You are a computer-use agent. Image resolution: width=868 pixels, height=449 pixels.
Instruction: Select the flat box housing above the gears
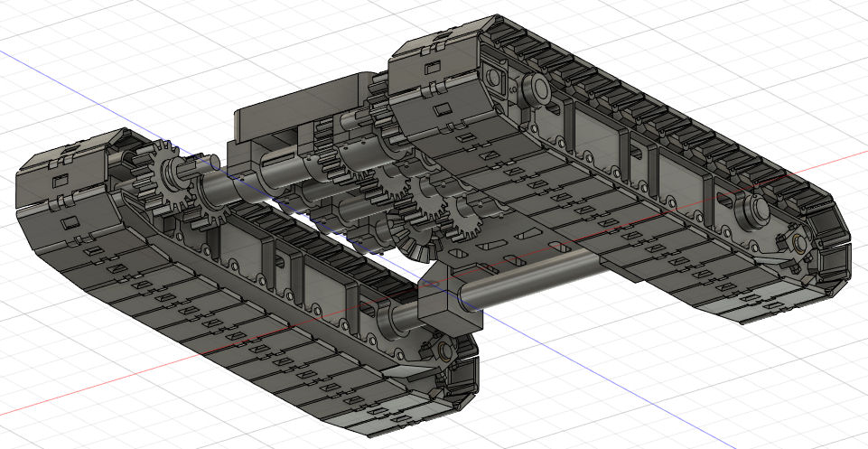point(302,107)
